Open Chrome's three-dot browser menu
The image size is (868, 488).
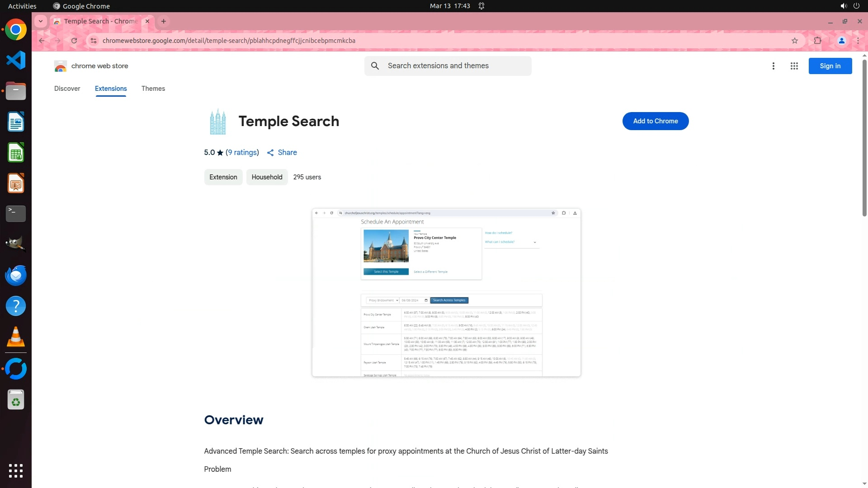(858, 41)
